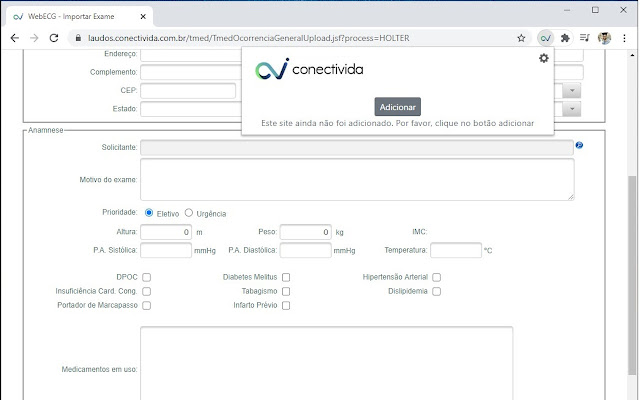Open Chrome three-dot menu
Image resolution: width=640 pixels, height=400 pixels.
[x=624, y=38]
